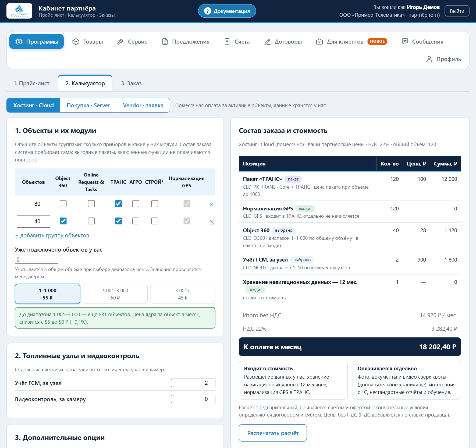This screenshot has width=476, height=448.
Task: Click the chat icon next to Сообщения
Action: (405, 41)
